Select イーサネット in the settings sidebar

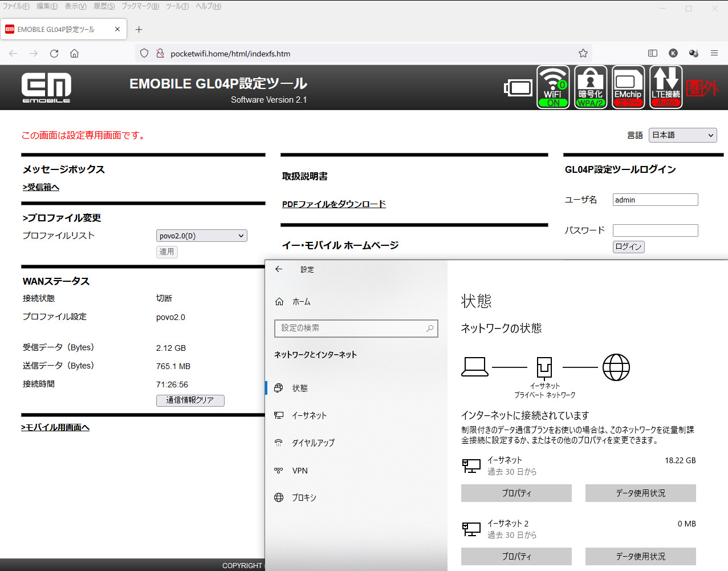coord(309,416)
